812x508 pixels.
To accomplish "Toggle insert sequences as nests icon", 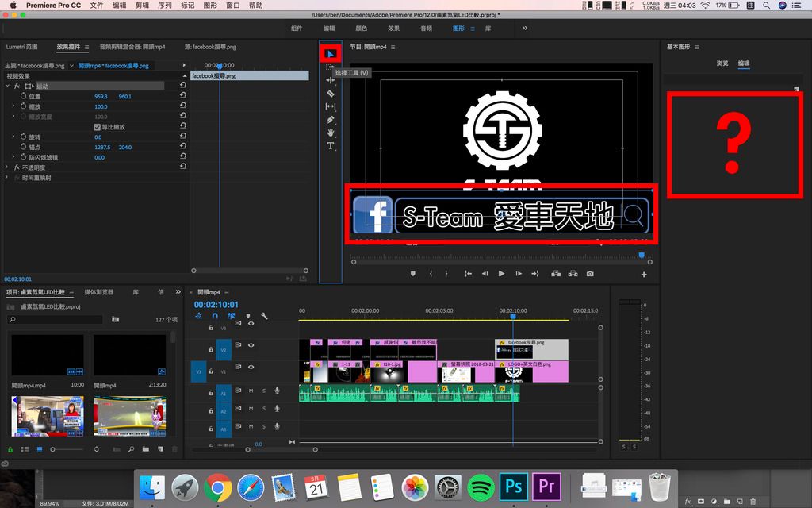I will tap(198, 316).
